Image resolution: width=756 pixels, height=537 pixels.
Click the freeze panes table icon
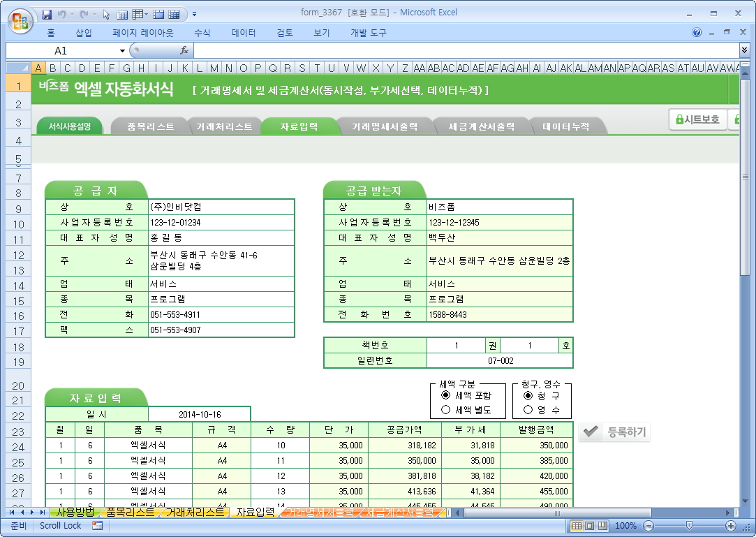[138, 15]
